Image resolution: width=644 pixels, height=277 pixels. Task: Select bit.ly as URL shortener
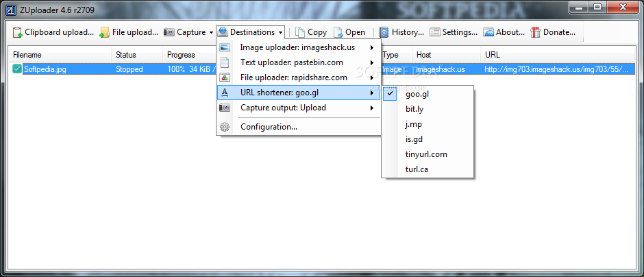coord(428,109)
